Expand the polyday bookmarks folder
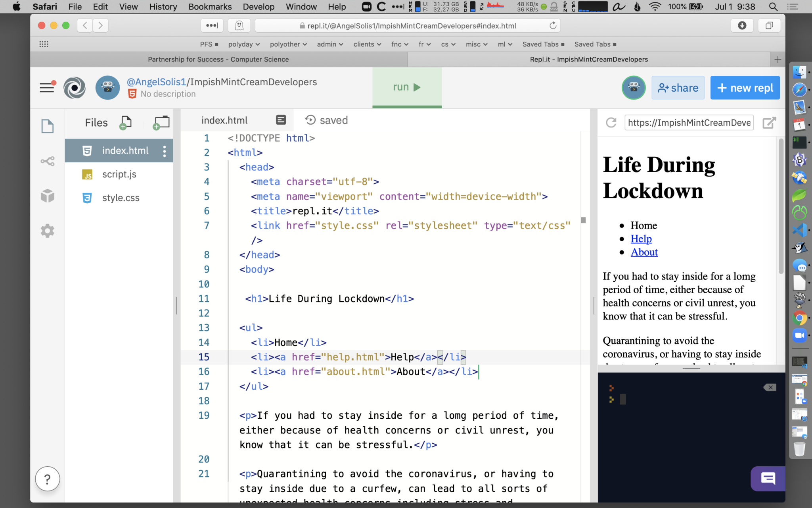 click(x=243, y=44)
